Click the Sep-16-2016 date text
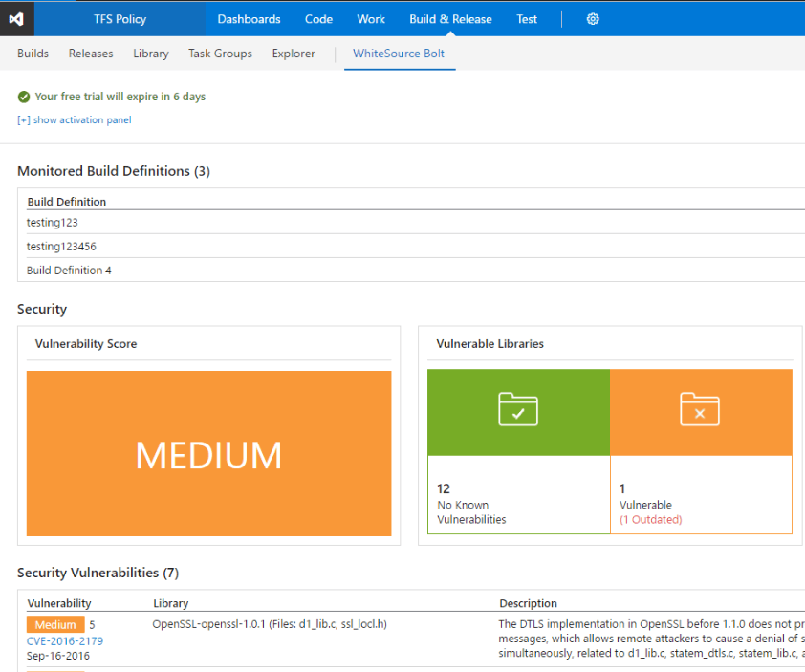The width and height of the screenshot is (805, 672). click(x=58, y=656)
